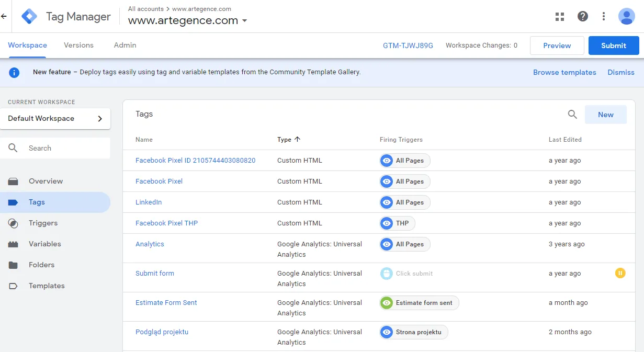
Task: Click the paused status icon on Submit form
Action: point(620,272)
